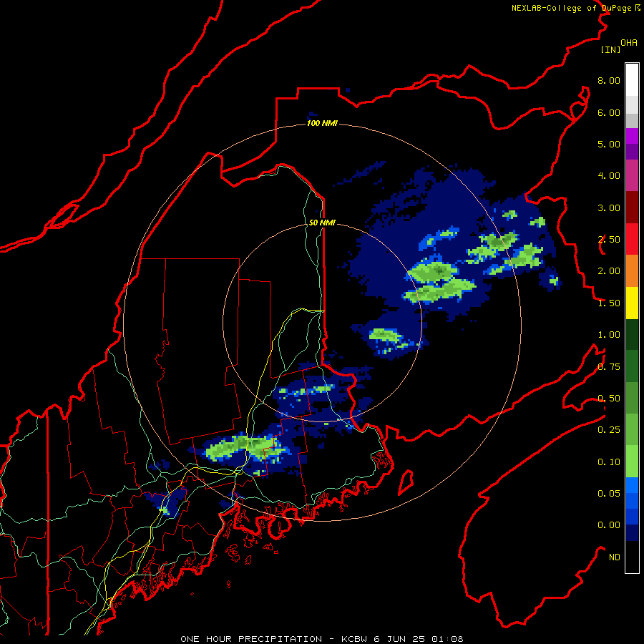644x644 pixels.
Task: Click the 50 NMI range ring label
Action: pyautogui.click(x=322, y=223)
